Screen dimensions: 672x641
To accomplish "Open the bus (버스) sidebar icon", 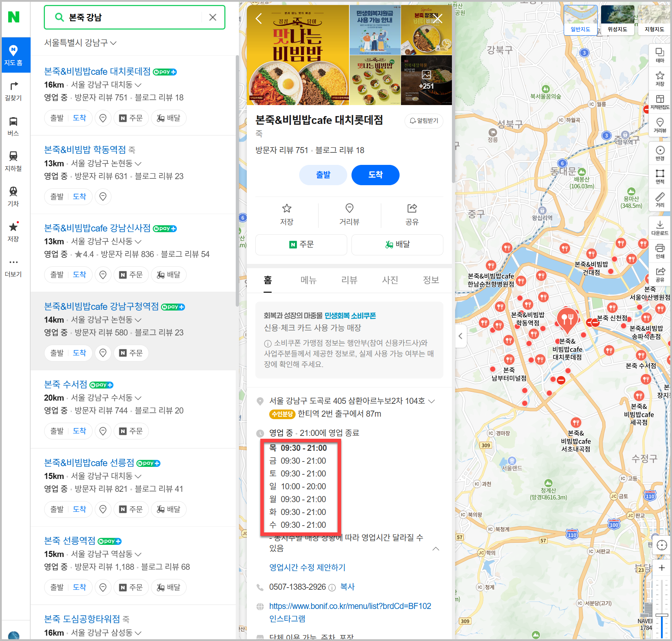I will (13, 125).
